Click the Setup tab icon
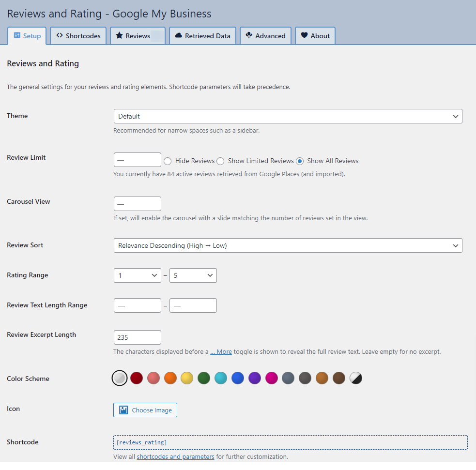Image resolution: width=476 pixels, height=470 pixels. tap(17, 35)
